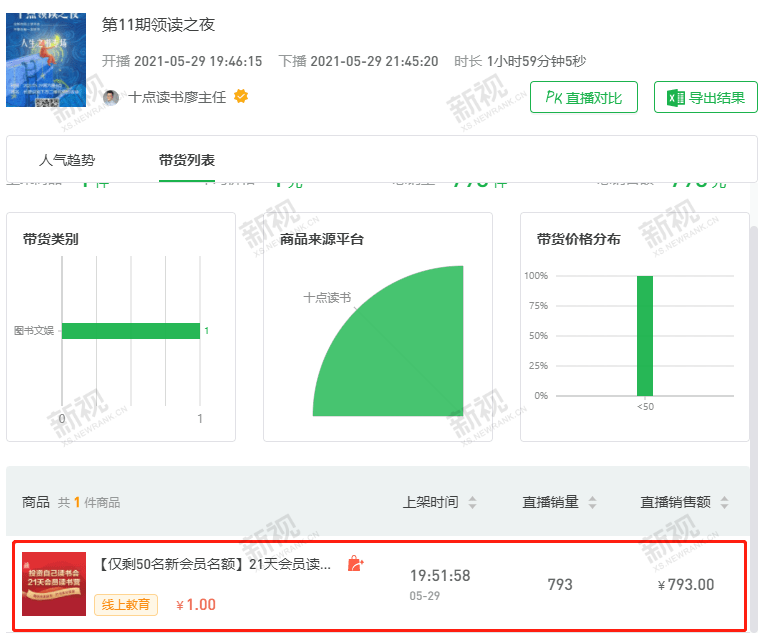Open the live stream title 第11期领读之夜

tap(159, 25)
